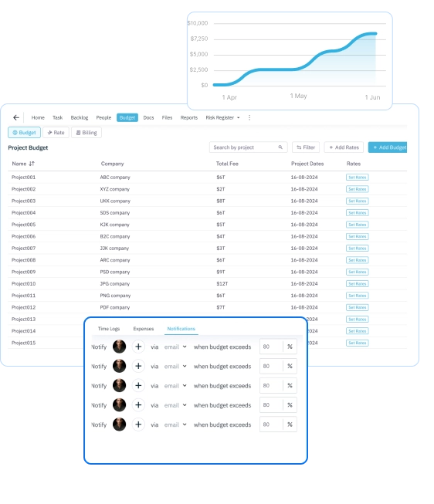The width and height of the screenshot is (434, 504).
Task: Open email dropdown in second Notify row
Action: coord(175,366)
